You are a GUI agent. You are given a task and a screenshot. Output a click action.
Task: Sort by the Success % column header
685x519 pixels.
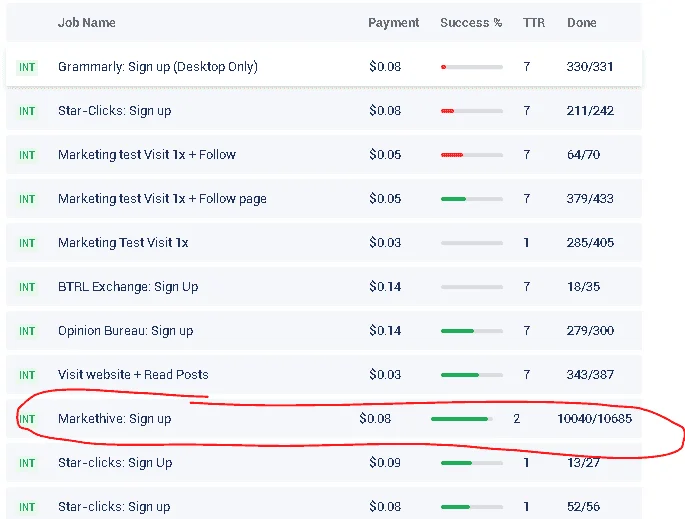(x=471, y=23)
